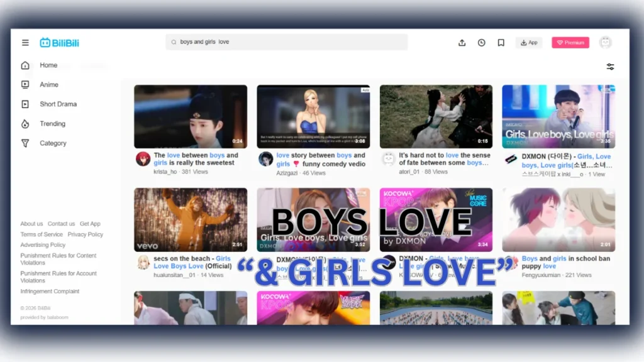Screen dimensions: 644x362
Task: Select Home in the sidebar
Action: click(x=48, y=65)
